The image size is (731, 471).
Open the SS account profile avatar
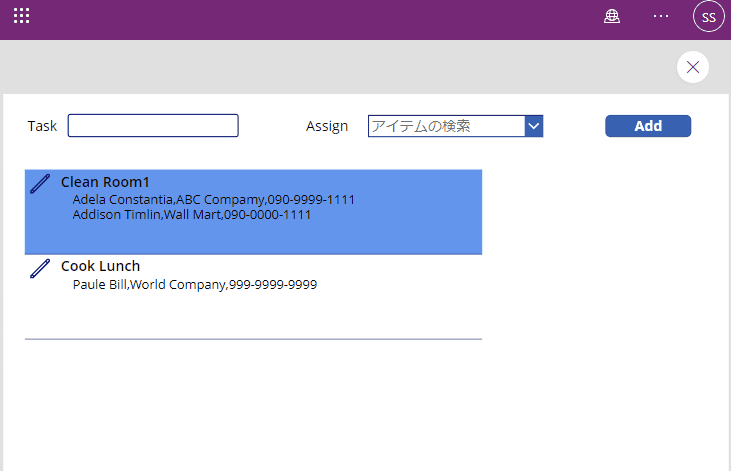tap(708, 17)
